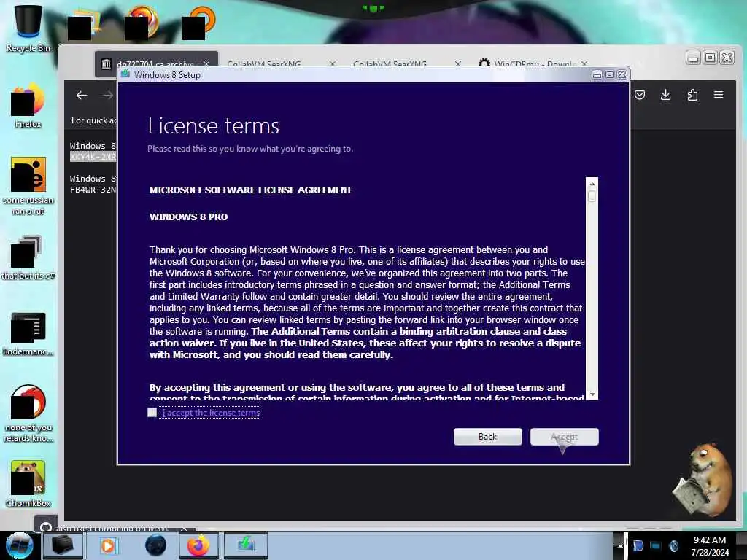Switch to the archive tab in Firefox
Screen dimensions: 747x560
[156, 63]
